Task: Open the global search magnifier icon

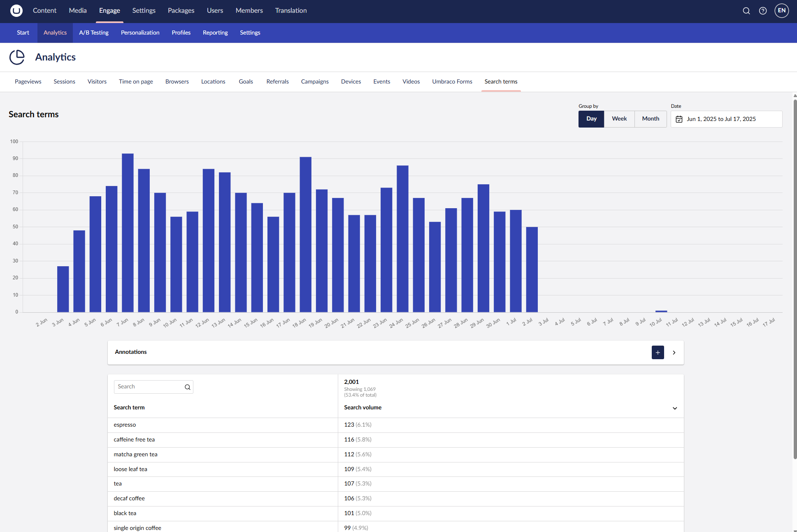Action: point(746,11)
